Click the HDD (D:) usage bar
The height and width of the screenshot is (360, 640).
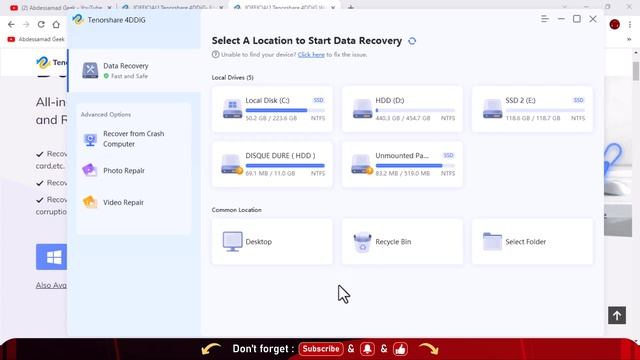point(415,110)
